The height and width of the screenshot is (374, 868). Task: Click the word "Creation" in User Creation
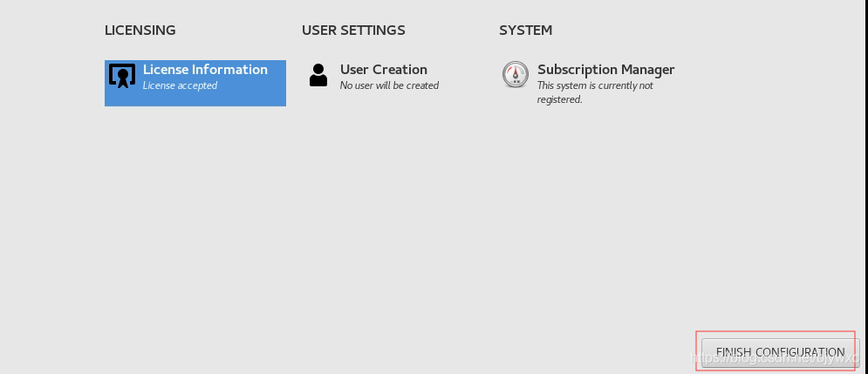coord(400,70)
